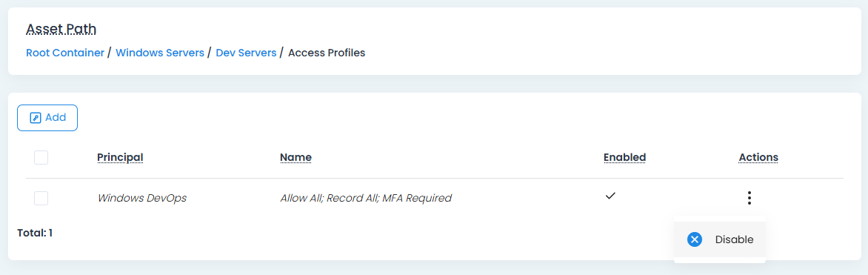Choose Disable from the actions popup

click(720, 239)
